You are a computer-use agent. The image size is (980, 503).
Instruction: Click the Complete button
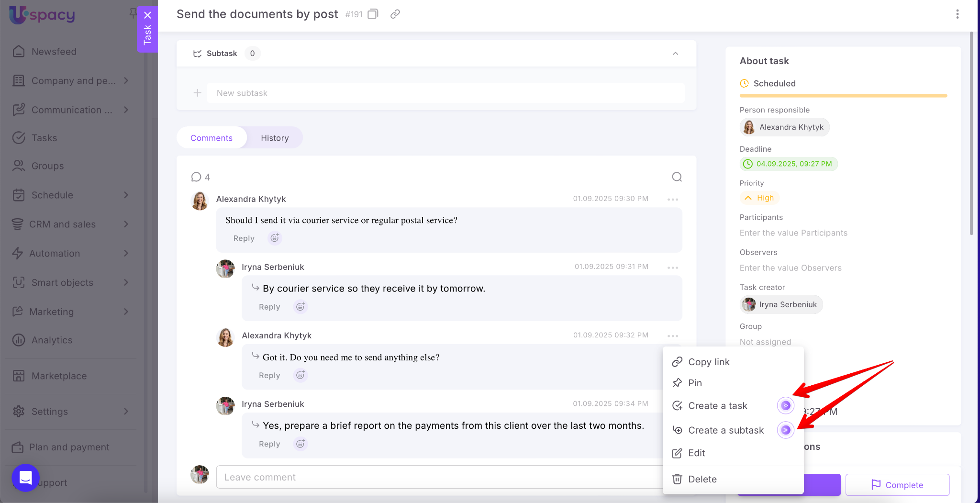click(x=897, y=485)
